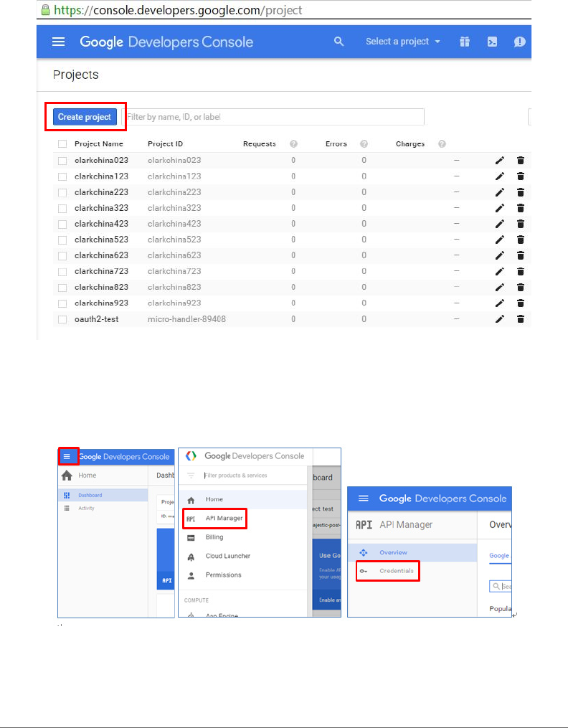Delete project clarkchina023 with trash icon

pyautogui.click(x=521, y=161)
